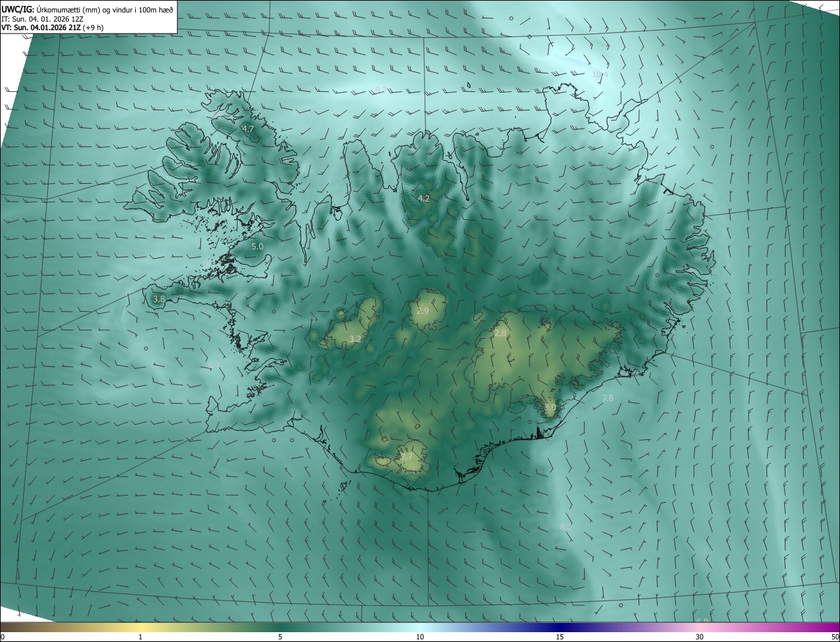Click the 2.7 value label on the southern glacier

pyautogui.click(x=407, y=456)
